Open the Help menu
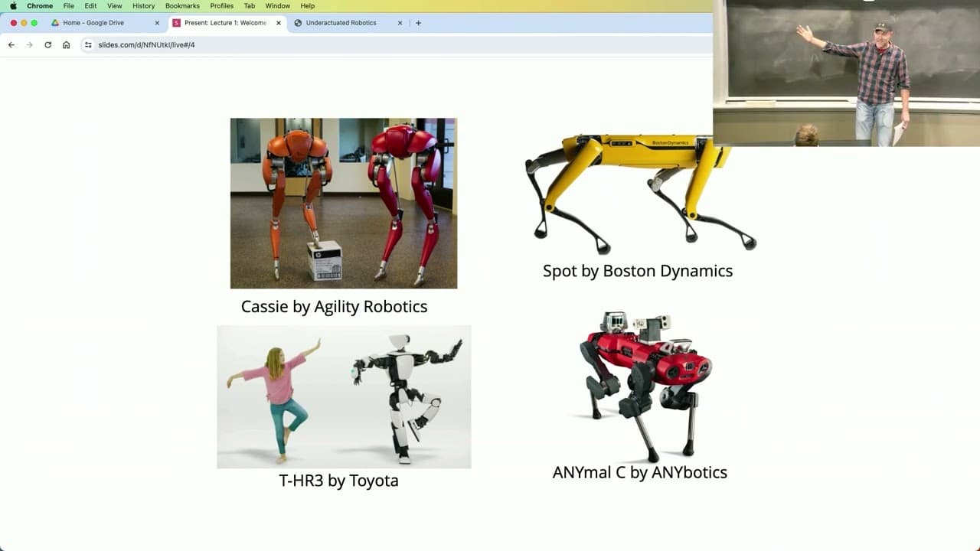 (308, 6)
